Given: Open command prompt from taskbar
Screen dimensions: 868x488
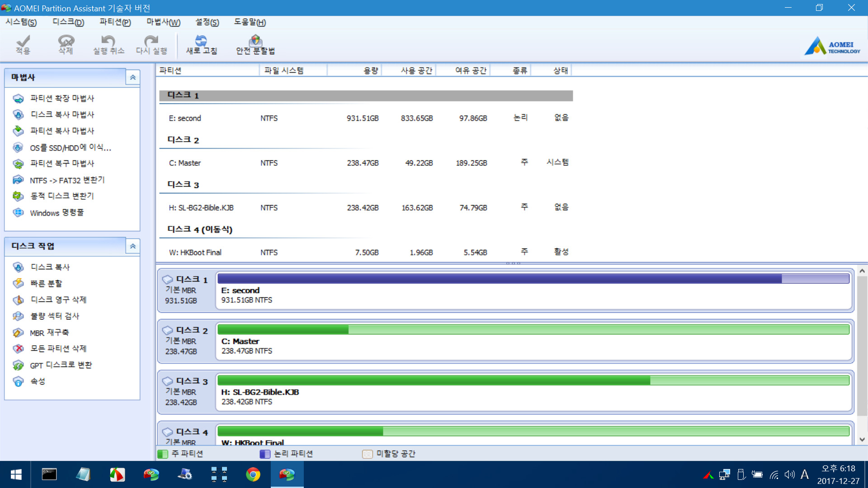Looking at the screenshot, I should point(49,474).
